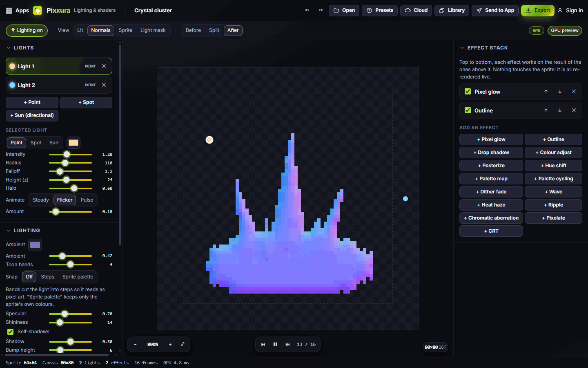Screen dimensions: 588x368
Task: Move Outline effect up
Action: (x=546, y=110)
